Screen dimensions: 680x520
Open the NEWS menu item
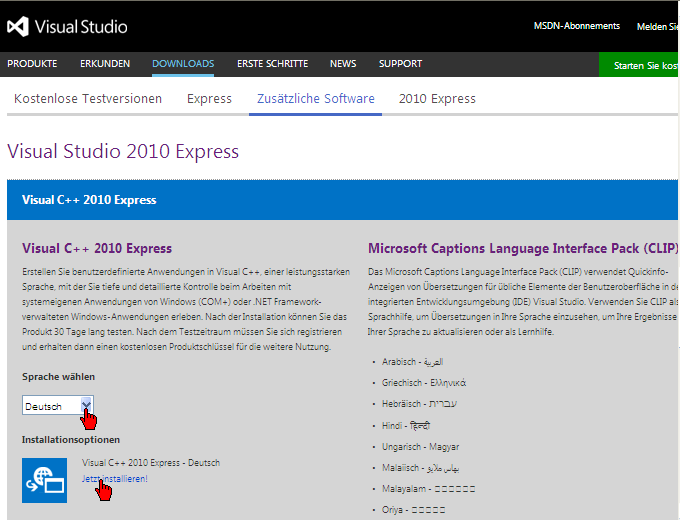(x=343, y=64)
